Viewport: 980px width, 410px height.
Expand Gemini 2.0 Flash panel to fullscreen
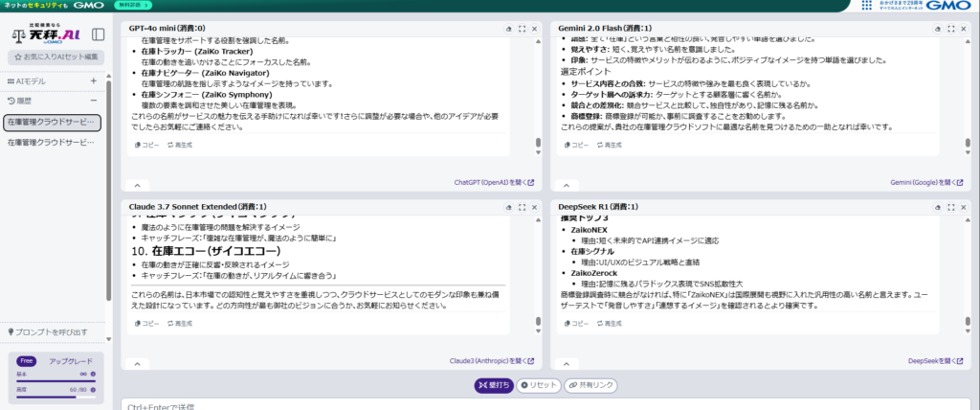point(950,29)
